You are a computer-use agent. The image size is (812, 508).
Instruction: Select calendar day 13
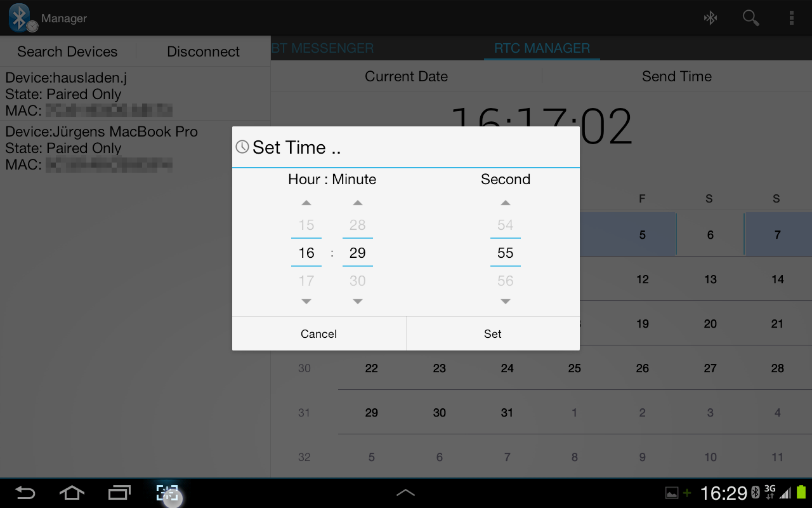[710, 279]
